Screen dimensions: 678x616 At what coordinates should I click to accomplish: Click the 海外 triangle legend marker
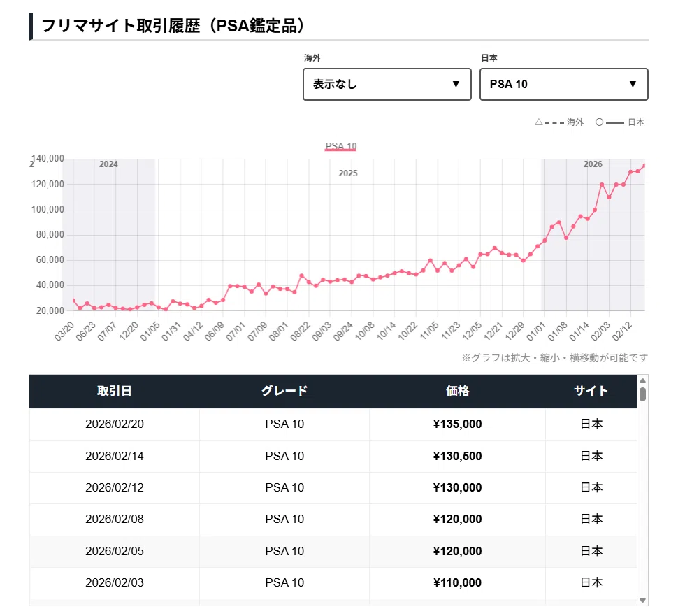click(539, 122)
